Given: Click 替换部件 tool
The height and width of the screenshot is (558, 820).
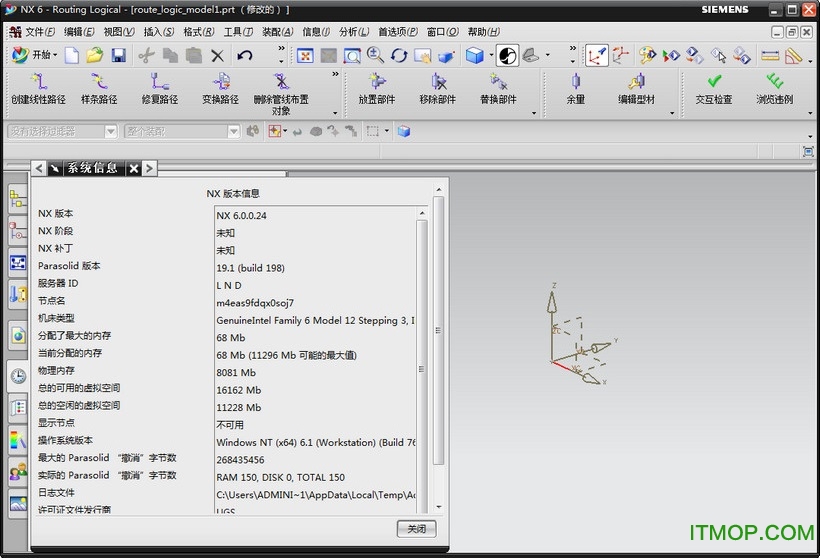Looking at the screenshot, I should point(498,89).
